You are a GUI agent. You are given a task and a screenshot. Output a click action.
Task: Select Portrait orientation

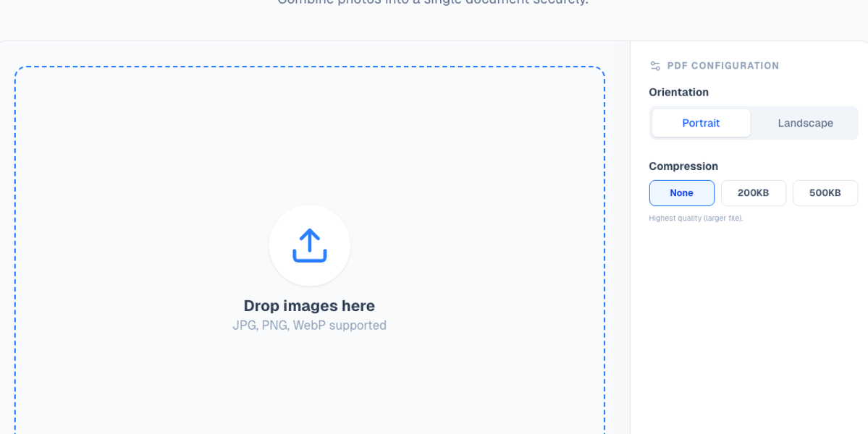pyautogui.click(x=701, y=123)
